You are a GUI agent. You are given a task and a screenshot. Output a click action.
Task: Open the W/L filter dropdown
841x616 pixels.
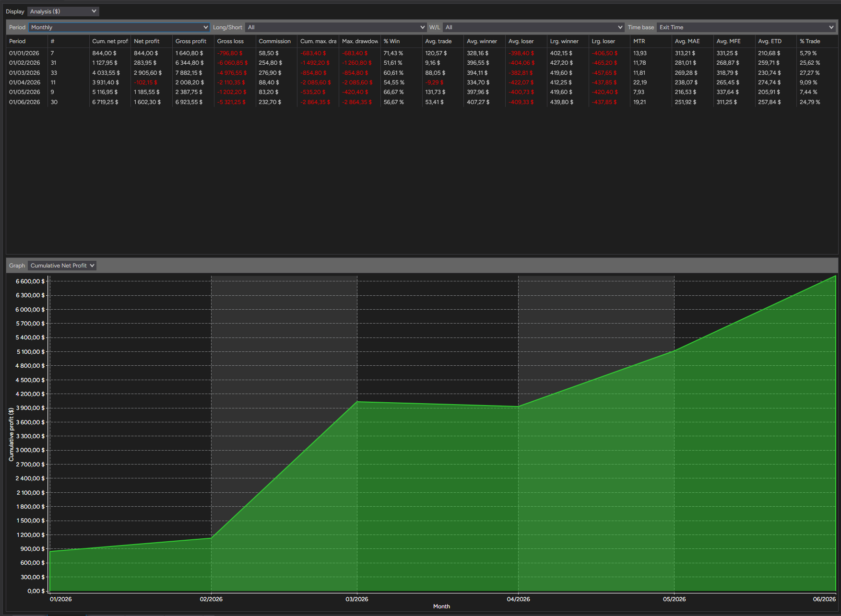(x=533, y=27)
